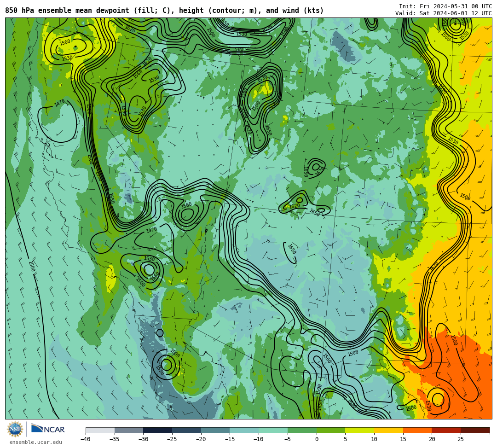Click the green -5 to 0 colorbar segment
The image size is (497, 448).
click(302, 430)
